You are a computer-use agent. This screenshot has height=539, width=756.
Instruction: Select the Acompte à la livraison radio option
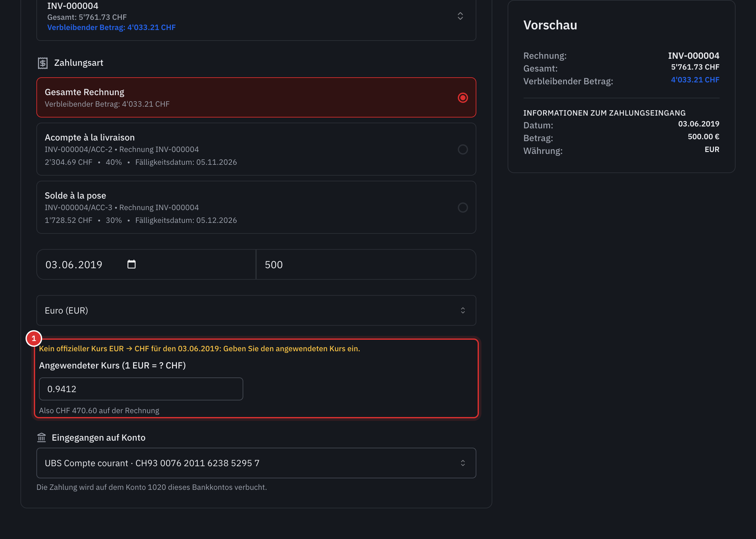pos(463,149)
